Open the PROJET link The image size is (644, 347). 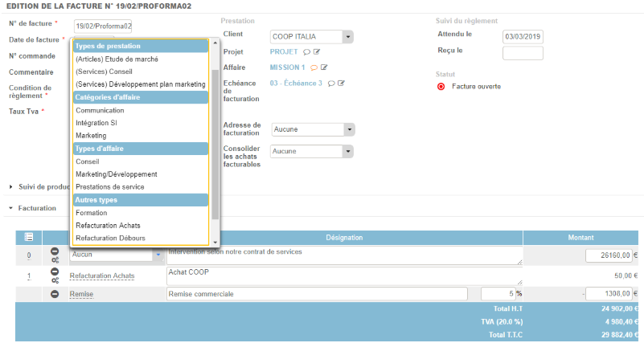pos(283,52)
